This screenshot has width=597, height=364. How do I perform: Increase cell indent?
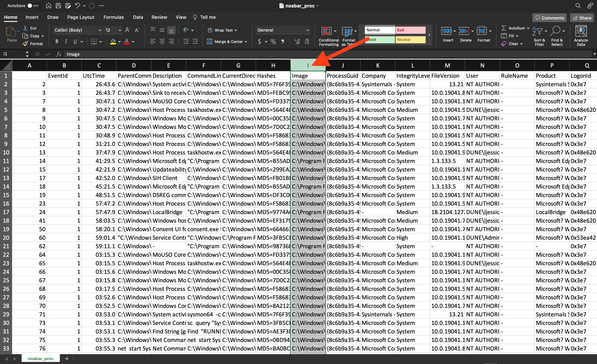pos(195,41)
